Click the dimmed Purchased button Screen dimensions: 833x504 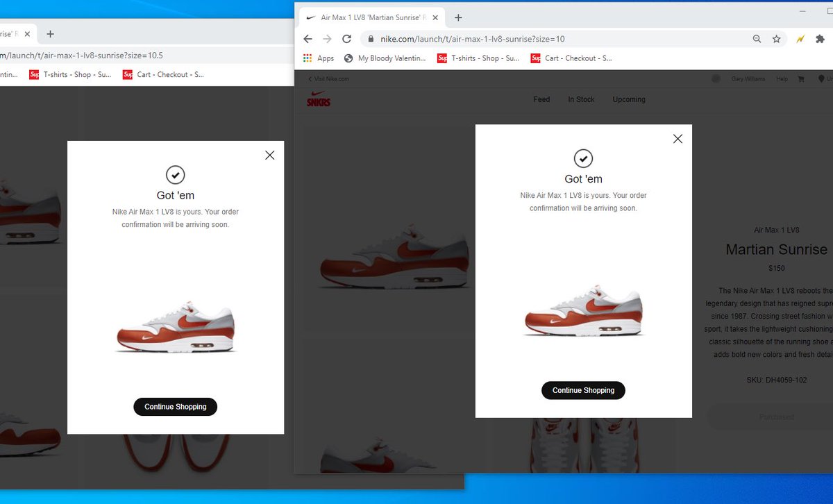[x=776, y=417]
